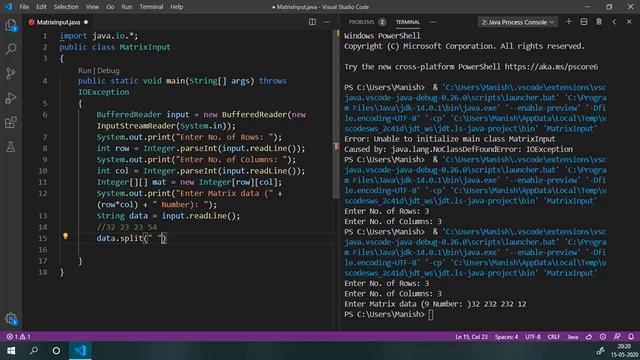Create a new terminal with plus icon
Screen dimensions: 640x360
coord(569,22)
